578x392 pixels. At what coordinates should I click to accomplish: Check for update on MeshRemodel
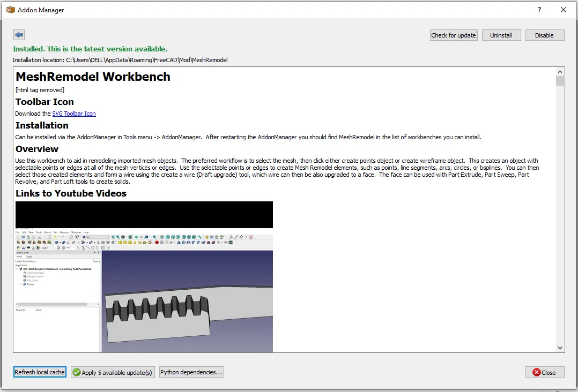pyautogui.click(x=453, y=35)
